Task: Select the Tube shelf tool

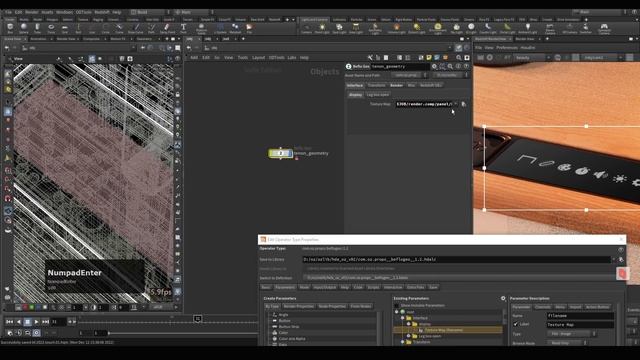Action: [37, 28]
